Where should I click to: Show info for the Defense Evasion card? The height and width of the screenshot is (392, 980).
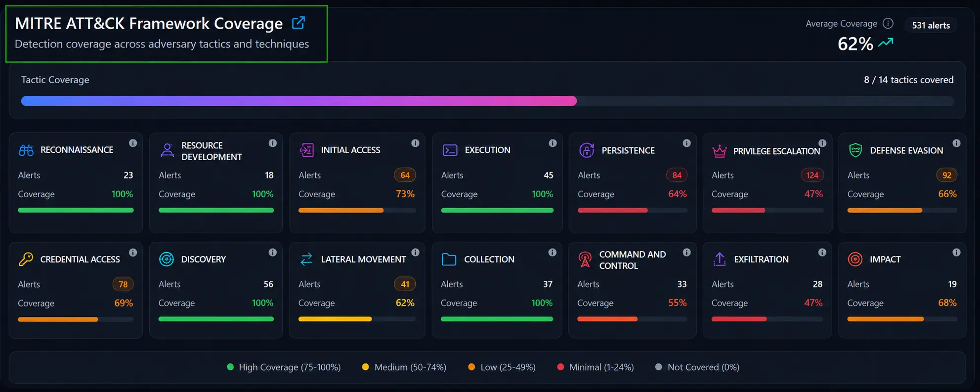pos(957,143)
